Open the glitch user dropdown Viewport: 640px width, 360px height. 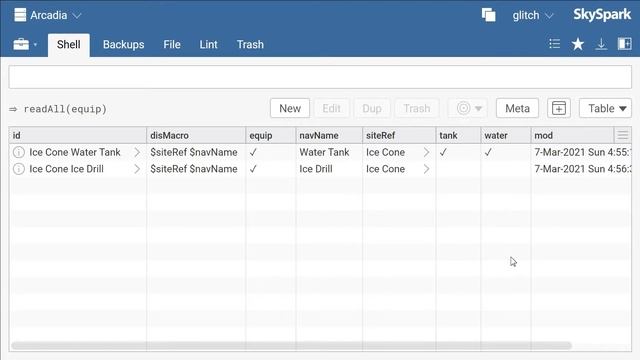point(533,16)
